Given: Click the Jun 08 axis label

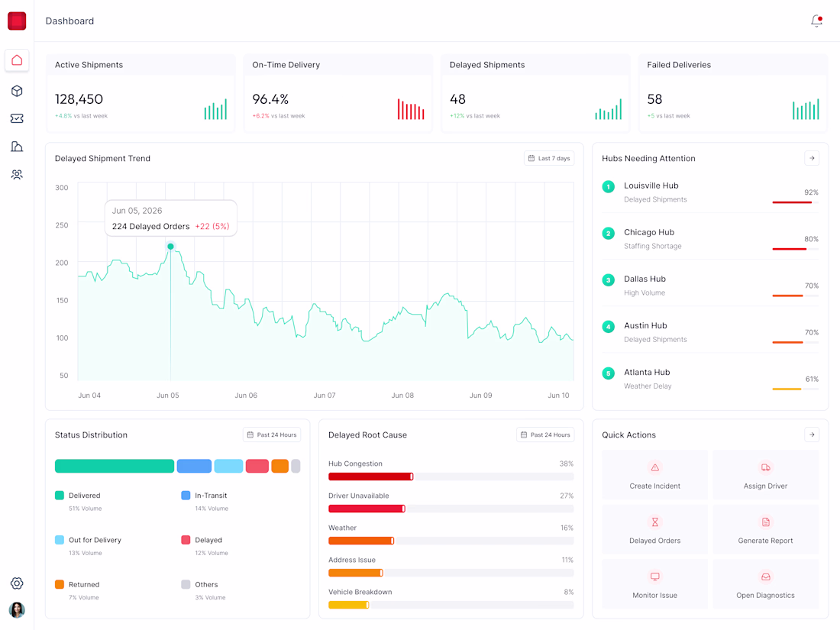Looking at the screenshot, I should point(402,396).
